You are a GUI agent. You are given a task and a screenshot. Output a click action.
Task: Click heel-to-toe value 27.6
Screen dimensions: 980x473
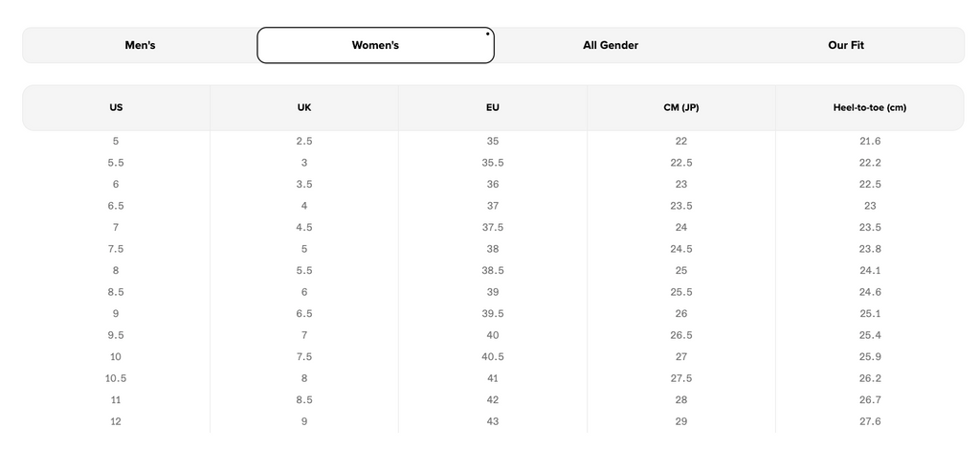[x=870, y=421]
